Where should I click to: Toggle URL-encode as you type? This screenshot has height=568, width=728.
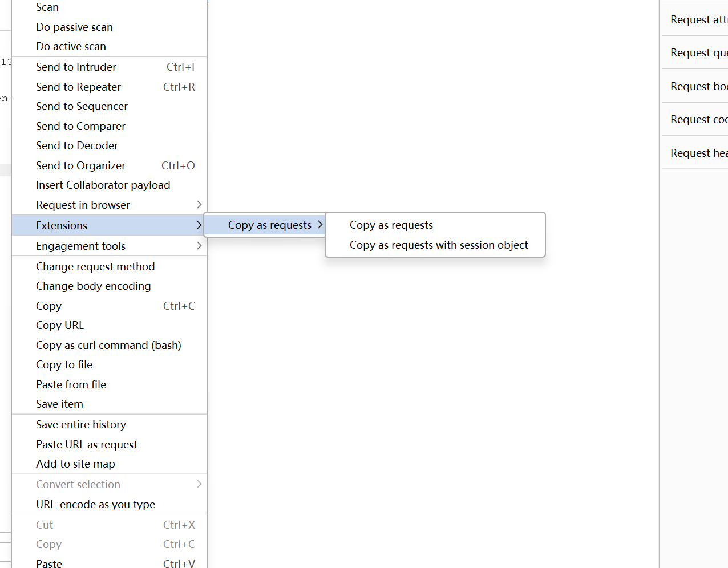coord(95,504)
